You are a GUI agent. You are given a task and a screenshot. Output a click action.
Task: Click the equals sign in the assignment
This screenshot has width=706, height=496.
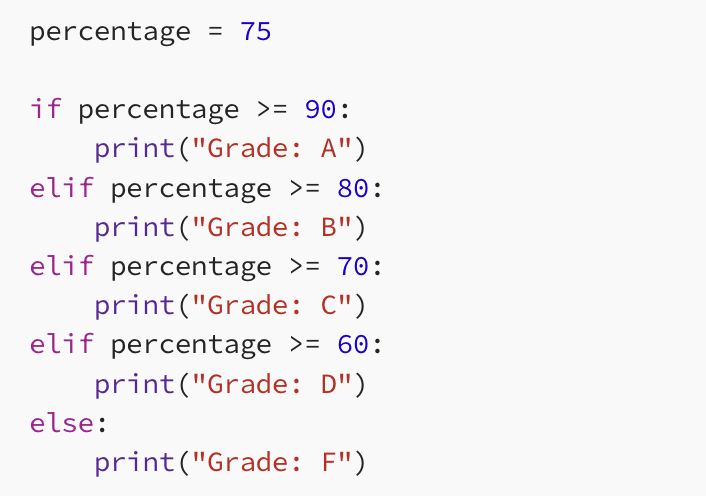[x=214, y=32]
